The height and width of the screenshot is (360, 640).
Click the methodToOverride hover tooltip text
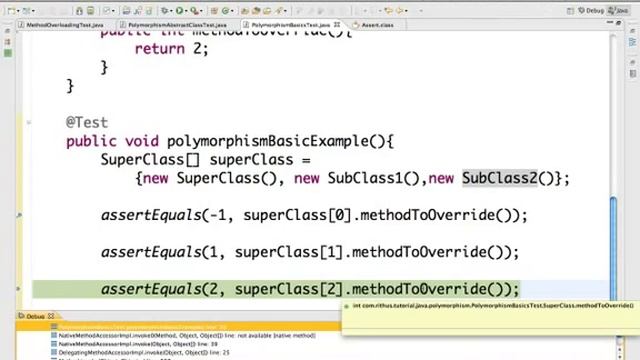point(493,306)
